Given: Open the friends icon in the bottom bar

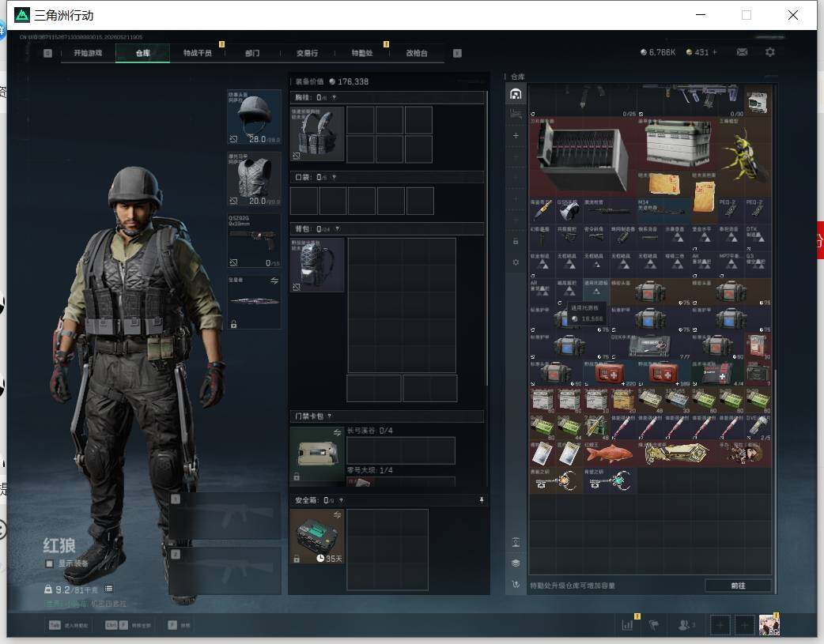Looking at the screenshot, I should [686, 625].
